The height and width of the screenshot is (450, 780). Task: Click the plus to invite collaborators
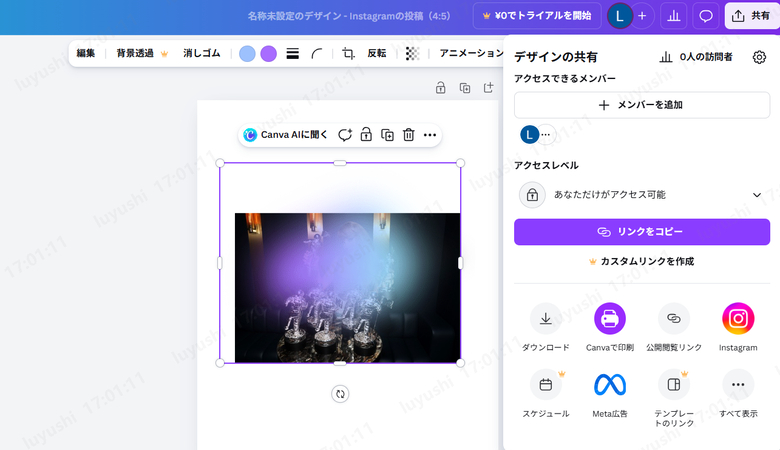click(x=642, y=16)
